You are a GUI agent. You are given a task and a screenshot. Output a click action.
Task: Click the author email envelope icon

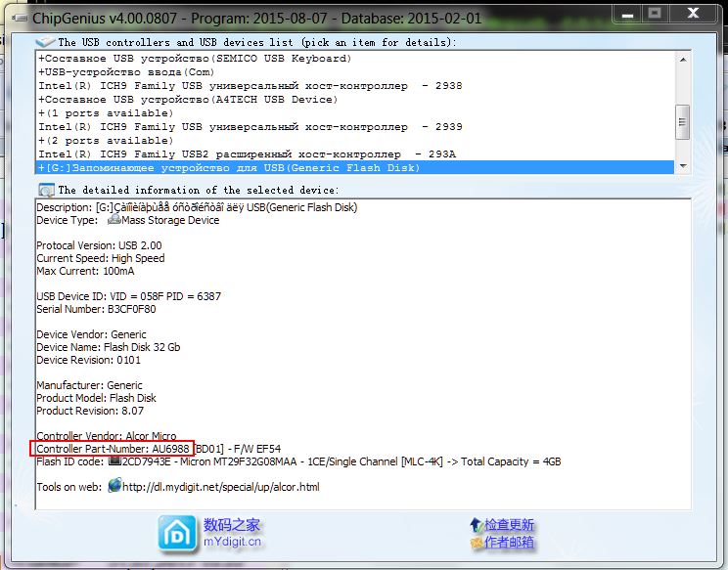(x=476, y=543)
